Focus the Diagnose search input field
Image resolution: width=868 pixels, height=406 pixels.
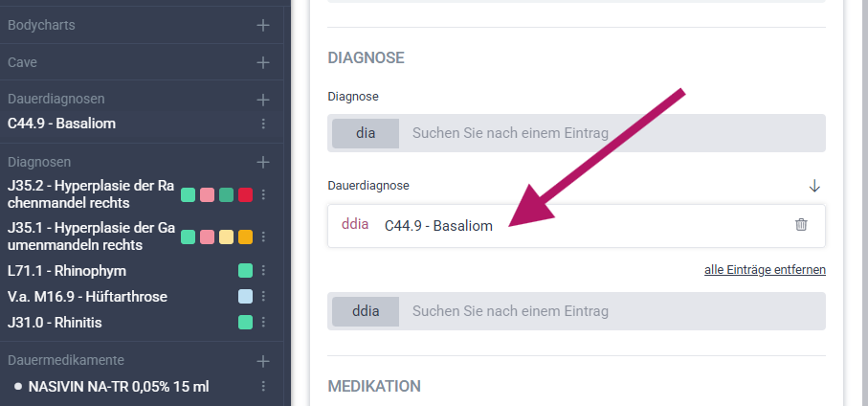(612, 133)
